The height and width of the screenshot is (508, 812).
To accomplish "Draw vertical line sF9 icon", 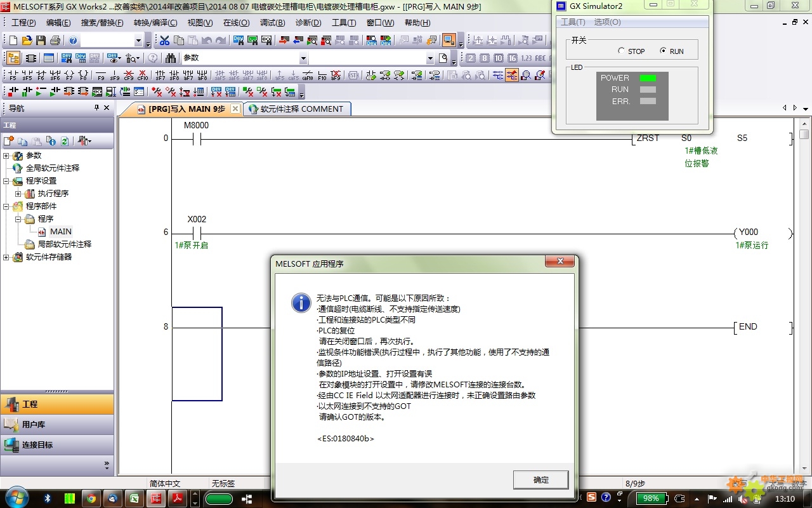I will (x=115, y=75).
